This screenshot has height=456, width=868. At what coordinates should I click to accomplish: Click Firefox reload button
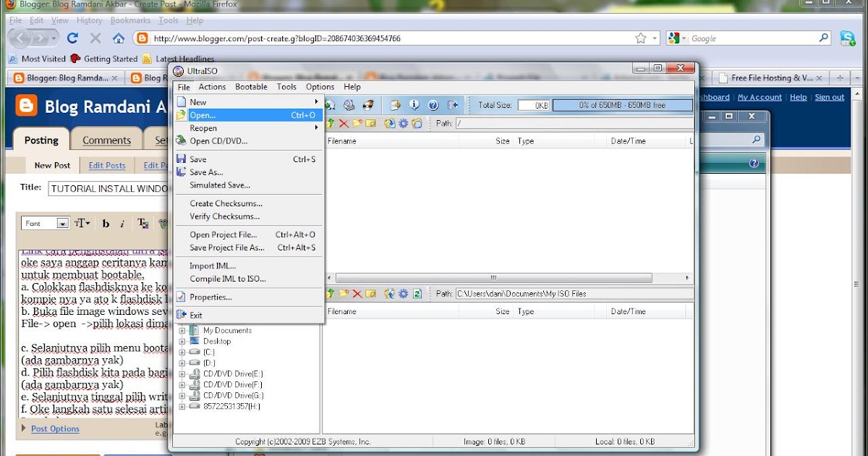(72, 38)
